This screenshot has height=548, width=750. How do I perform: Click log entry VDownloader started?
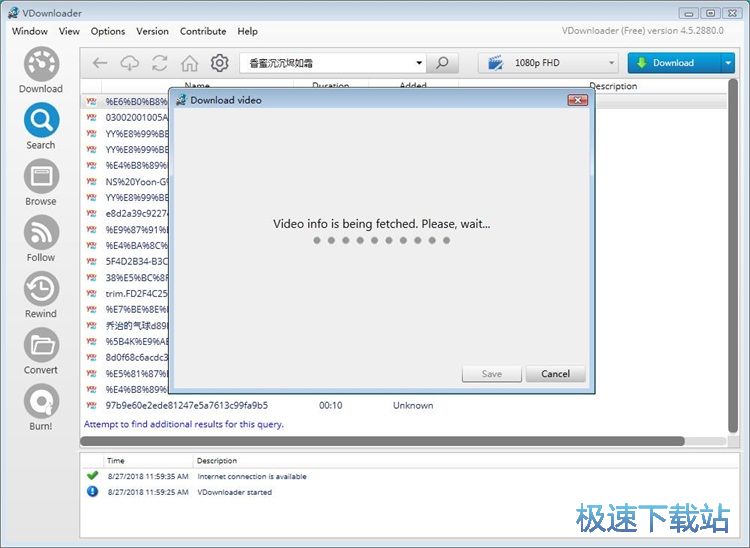click(234, 492)
